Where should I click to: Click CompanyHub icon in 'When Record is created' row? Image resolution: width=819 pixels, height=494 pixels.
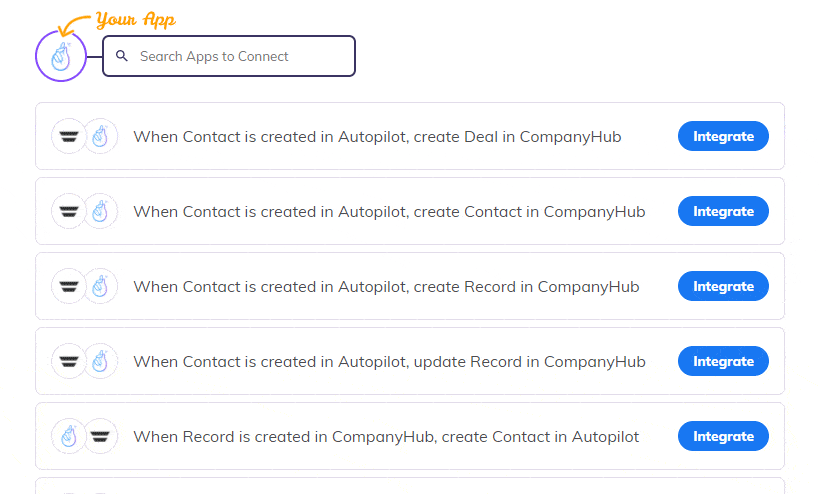coord(69,436)
